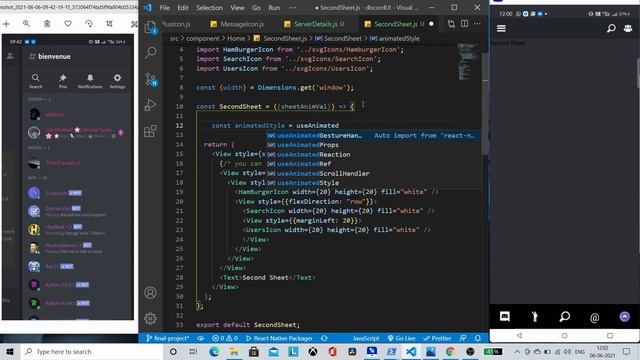Show more menu bar items via ellipsis
The height and width of the screenshot is (360, 640).
pyautogui.click(x=293, y=8)
